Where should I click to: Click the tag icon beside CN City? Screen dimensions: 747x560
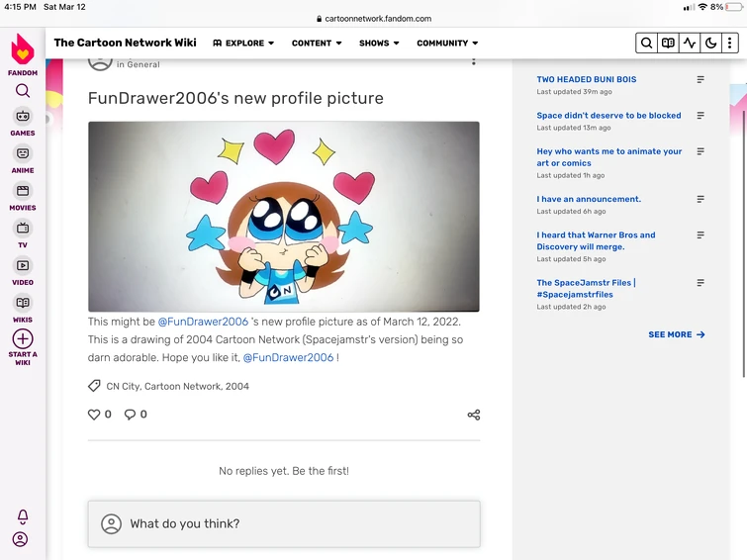(x=94, y=386)
